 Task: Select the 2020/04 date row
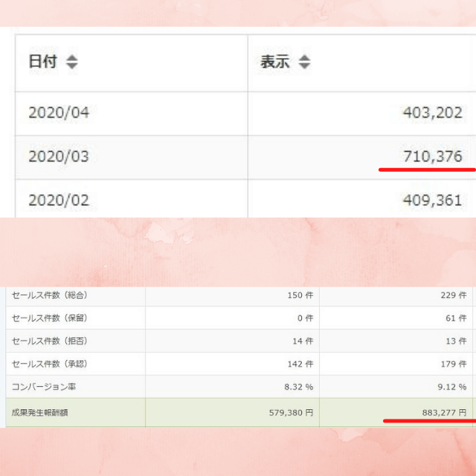pos(59,113)
